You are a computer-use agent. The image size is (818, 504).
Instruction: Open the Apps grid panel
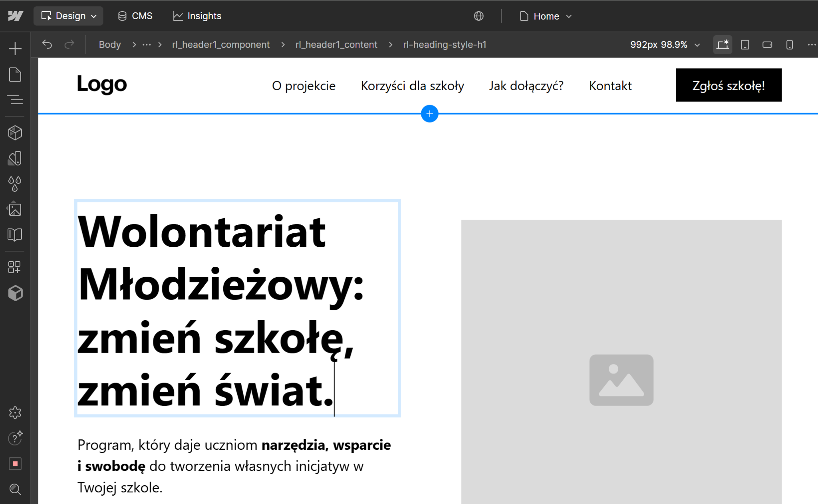15,267
